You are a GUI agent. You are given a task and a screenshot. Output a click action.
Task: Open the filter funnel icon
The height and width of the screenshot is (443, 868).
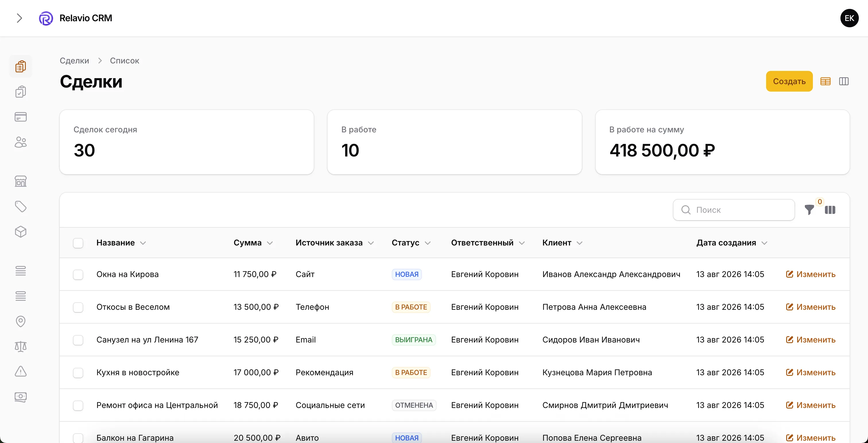809,210
